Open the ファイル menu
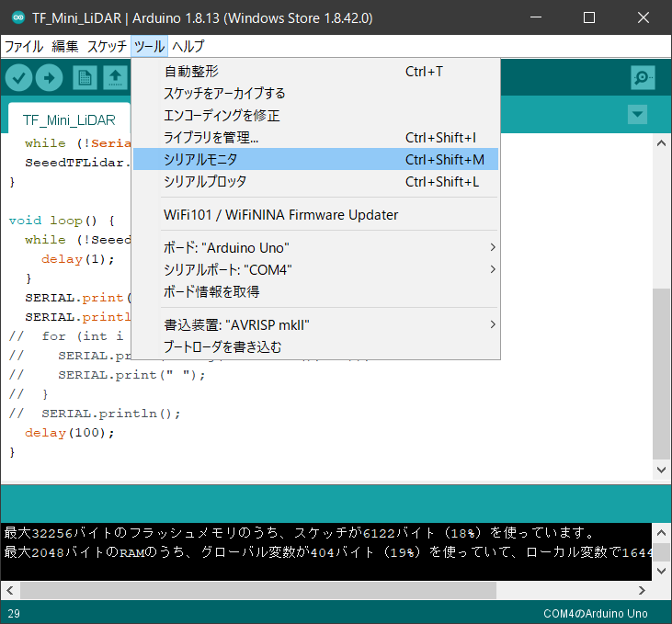This screenshot has width=672, height=624. click(24, 46)
